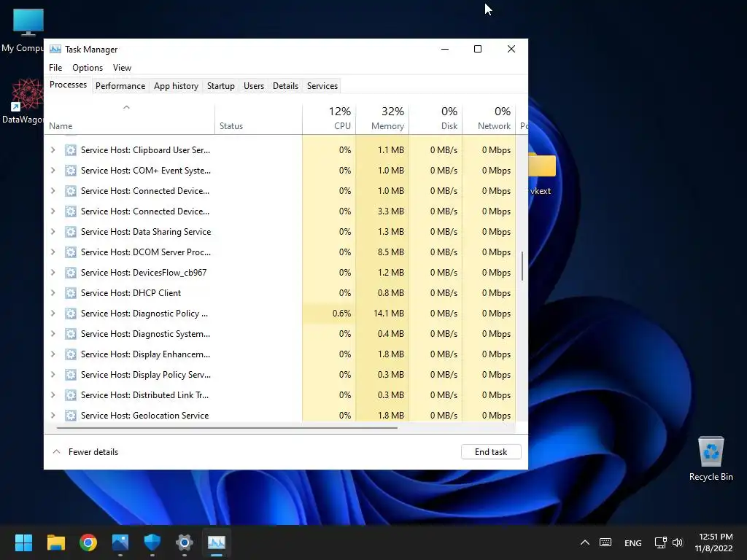Expand Service Host: COM+ Event System row
This screenshot has width=747, height=560.
click(x=53, y=171)
